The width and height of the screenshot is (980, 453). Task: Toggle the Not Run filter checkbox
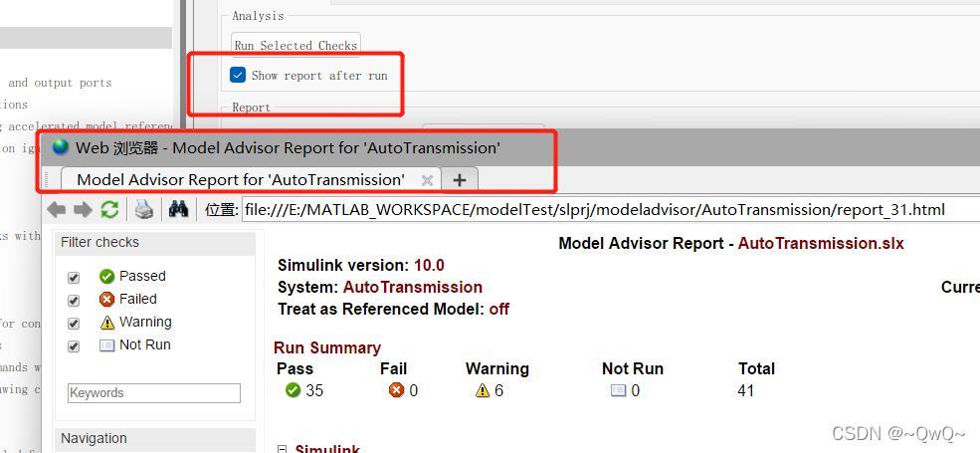tap(74, 346)
